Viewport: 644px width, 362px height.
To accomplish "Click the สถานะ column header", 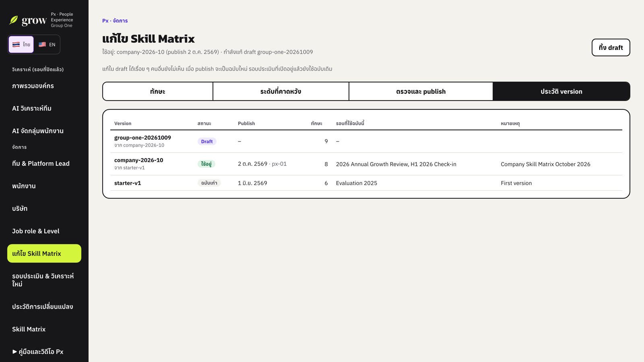I will coord(204,123).
